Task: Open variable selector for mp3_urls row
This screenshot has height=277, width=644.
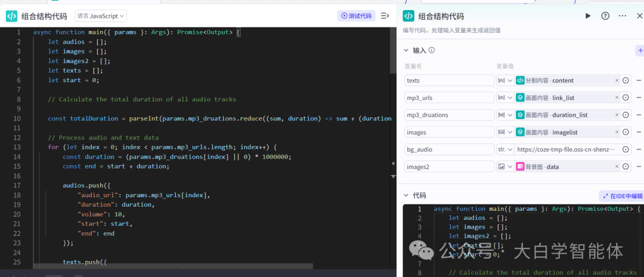Action: [x=626, y=98]
